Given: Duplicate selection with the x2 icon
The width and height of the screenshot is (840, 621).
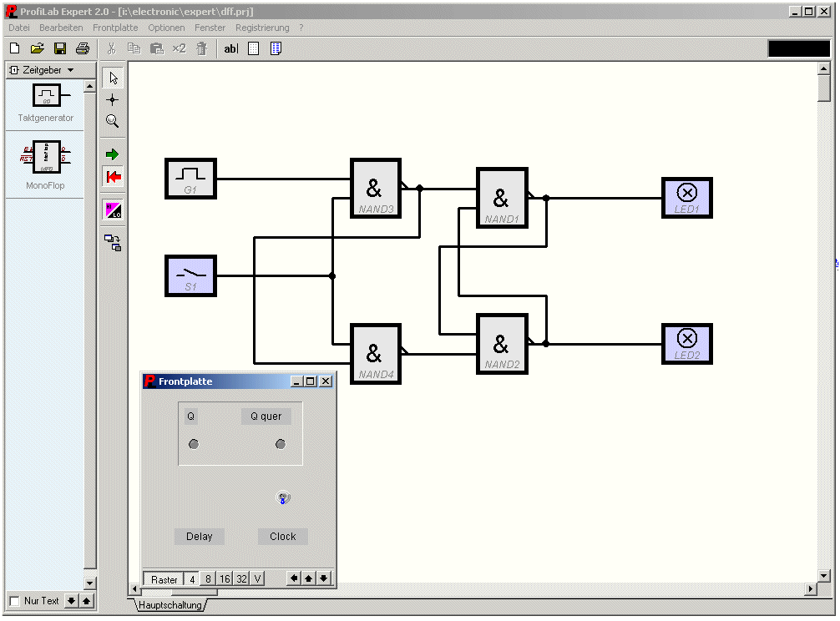Looking at the screenshot, I should point(179,48).
